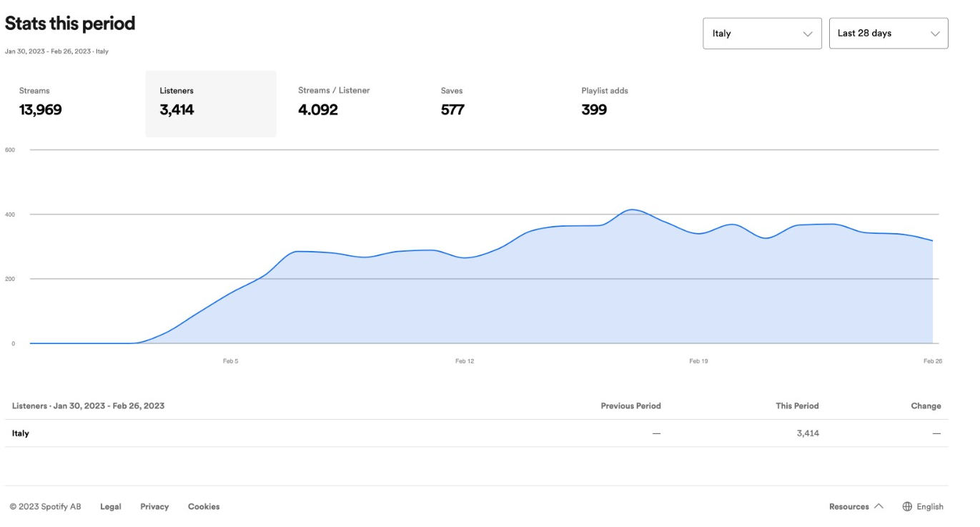Open the Privacy footer link

point(154,506)
